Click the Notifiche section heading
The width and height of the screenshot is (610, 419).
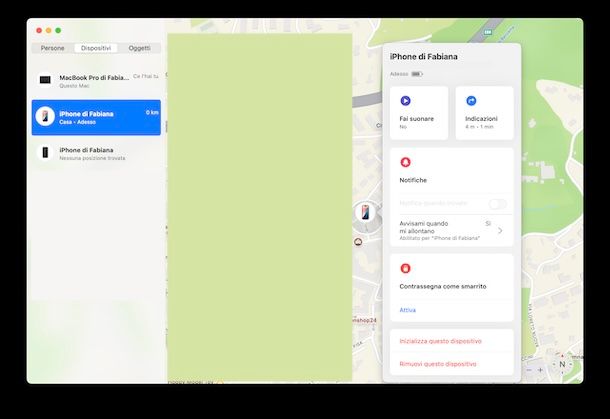point(413,180)
